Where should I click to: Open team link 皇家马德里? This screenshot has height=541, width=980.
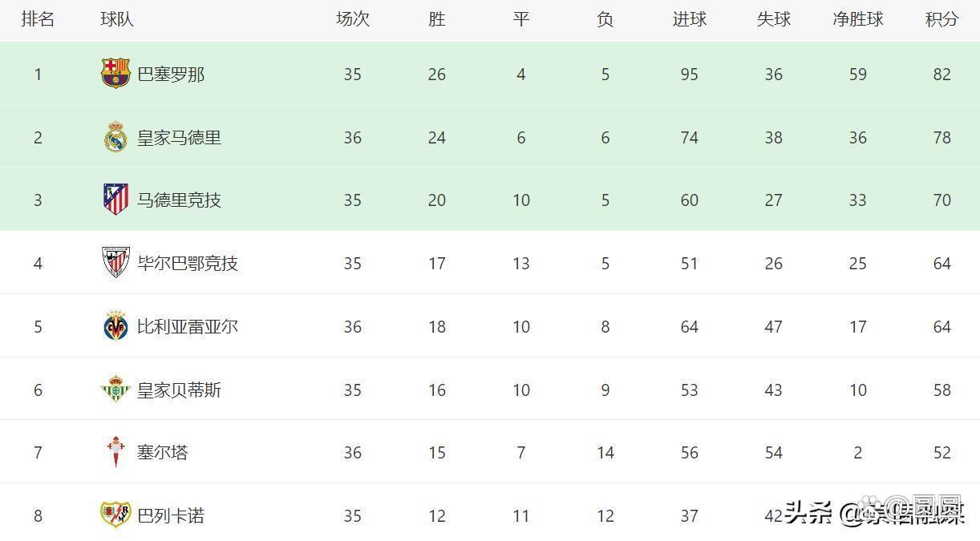pyautogui.click(x=179, y=138)
